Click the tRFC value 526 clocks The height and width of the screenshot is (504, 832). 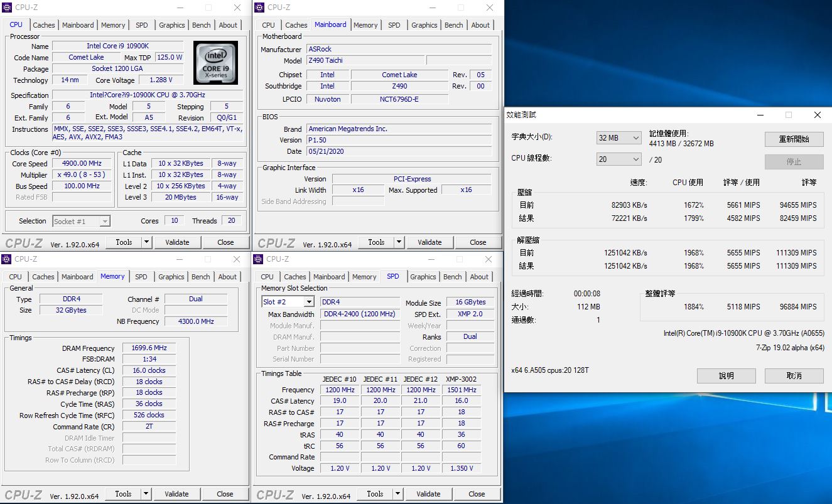[x=148, y=415]
